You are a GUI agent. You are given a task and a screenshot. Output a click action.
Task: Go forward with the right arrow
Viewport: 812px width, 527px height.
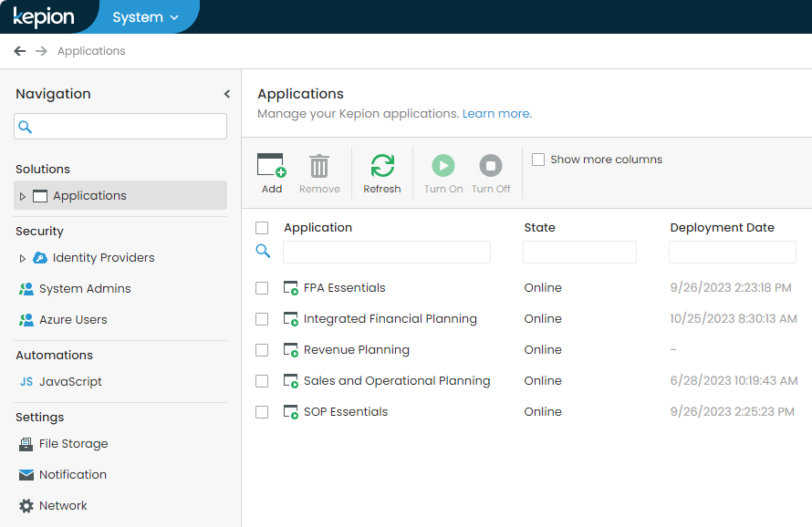(41, 51)
